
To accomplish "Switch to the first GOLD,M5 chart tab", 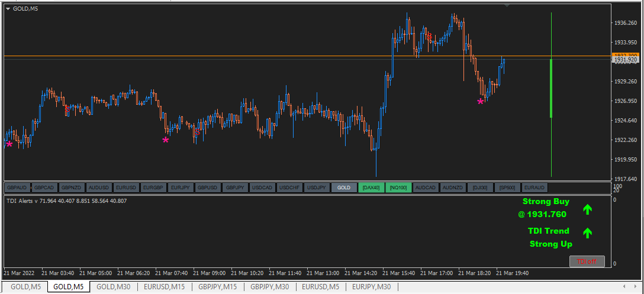I will pyautogui.click(x=26, y=287).
